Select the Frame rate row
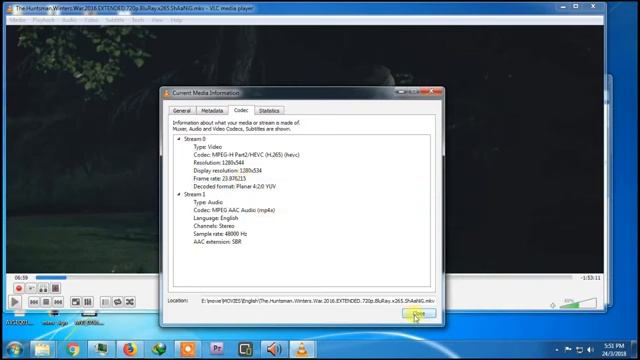This screenshot has height=360, width=640. click(x=220, y=178)
